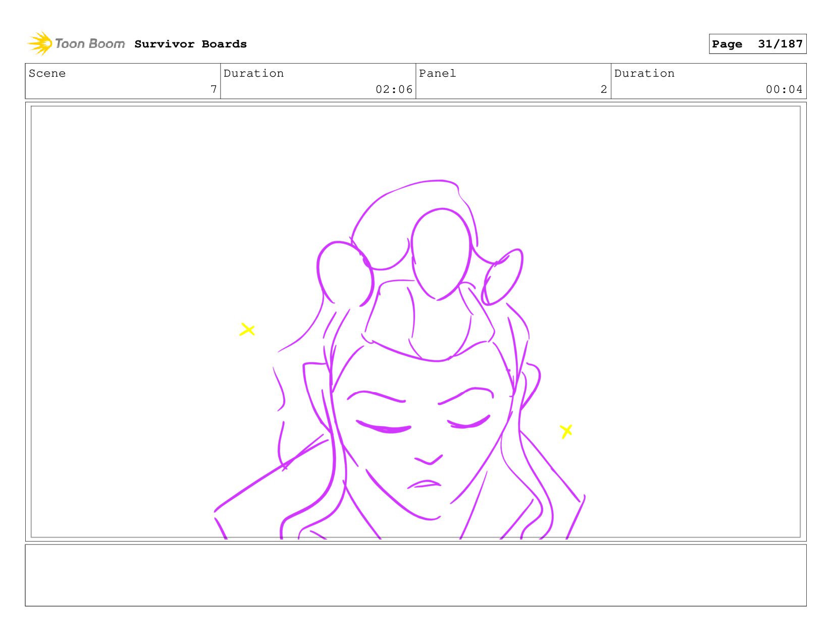Click the storyboard panel drawing thumbnail
The height and width of the screenshot is (644, 832).
tap(415, 321)
